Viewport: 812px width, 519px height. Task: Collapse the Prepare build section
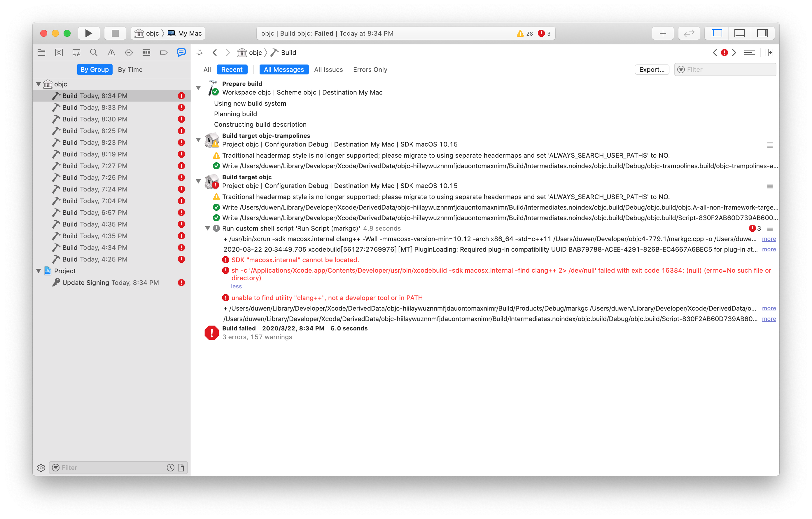click(198, 88)
